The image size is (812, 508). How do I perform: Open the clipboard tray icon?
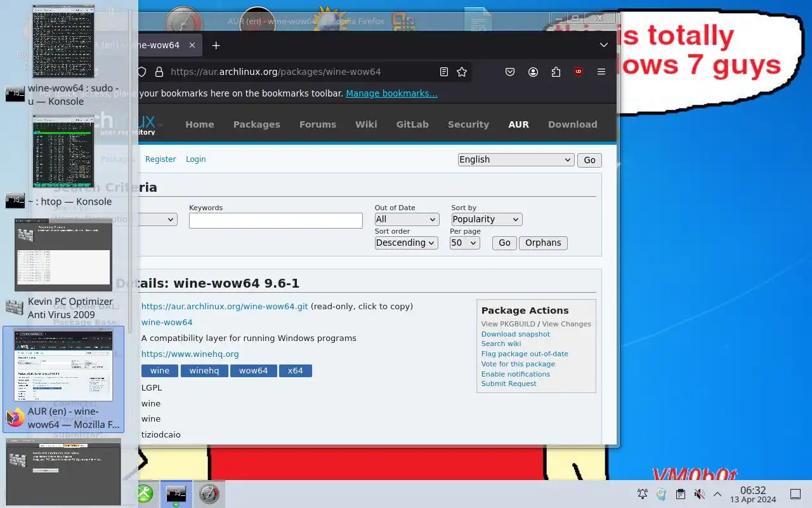coord(680,494)
